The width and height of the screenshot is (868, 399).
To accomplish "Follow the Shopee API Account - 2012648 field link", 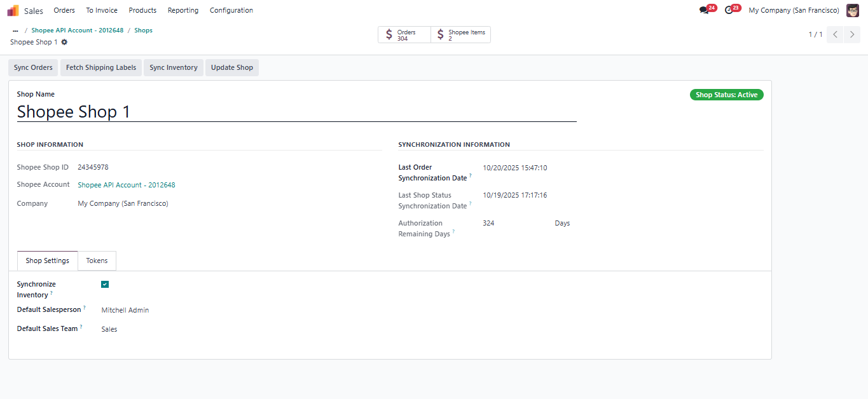I will 127,186.
